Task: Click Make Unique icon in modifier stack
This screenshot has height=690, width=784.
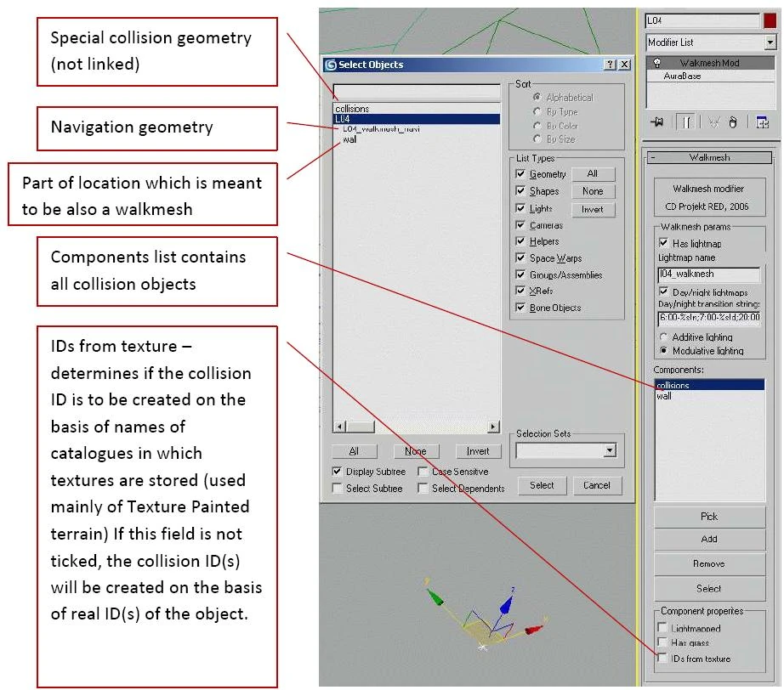Action: pyautogui.click(x=714, y=122)
